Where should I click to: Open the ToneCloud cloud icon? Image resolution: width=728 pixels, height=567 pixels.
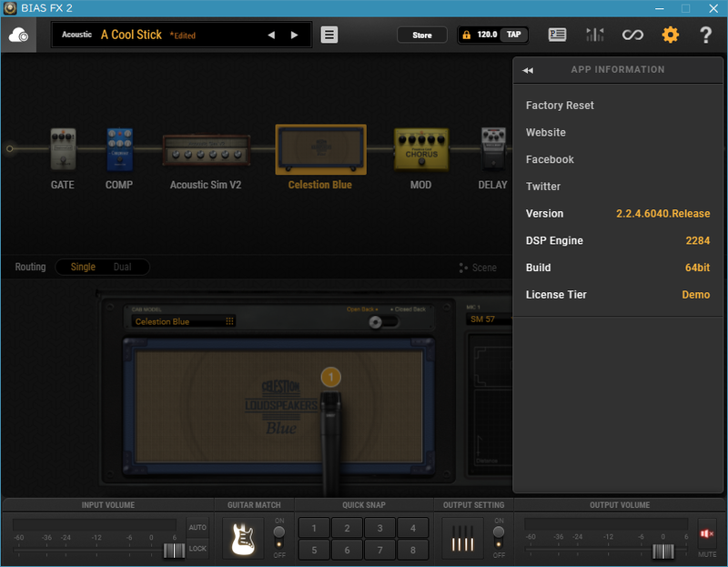tap(18, 35)
